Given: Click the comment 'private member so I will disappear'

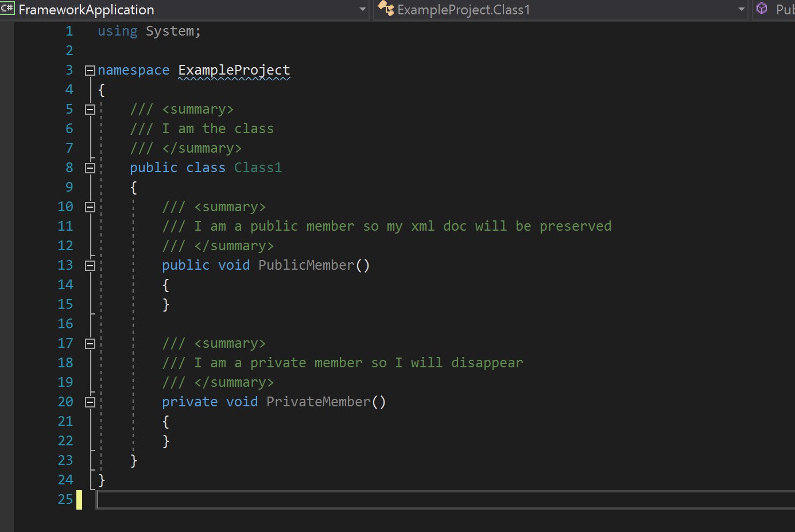Looking at the screenshot, I should click(x=359, y=363).
